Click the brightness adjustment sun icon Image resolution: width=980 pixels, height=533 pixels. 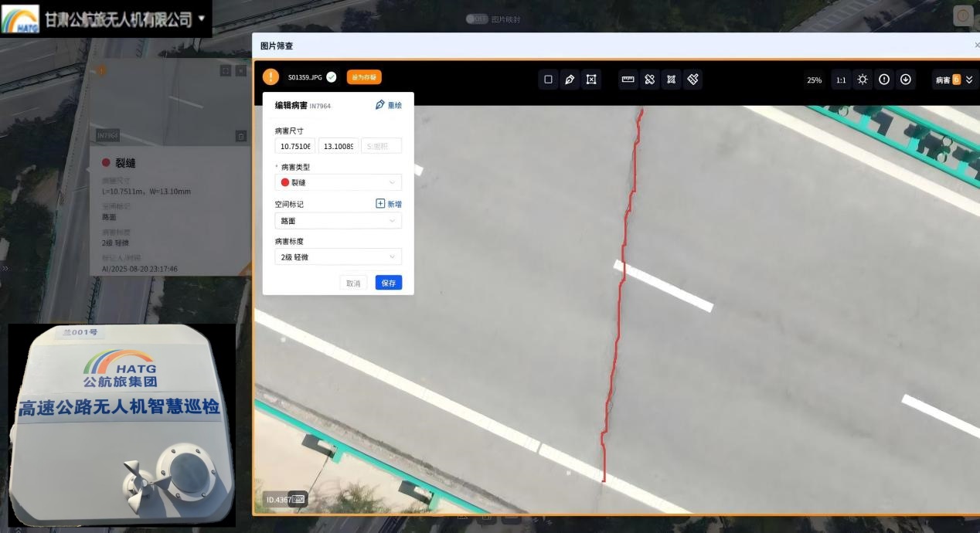click(x=863, y=80)
